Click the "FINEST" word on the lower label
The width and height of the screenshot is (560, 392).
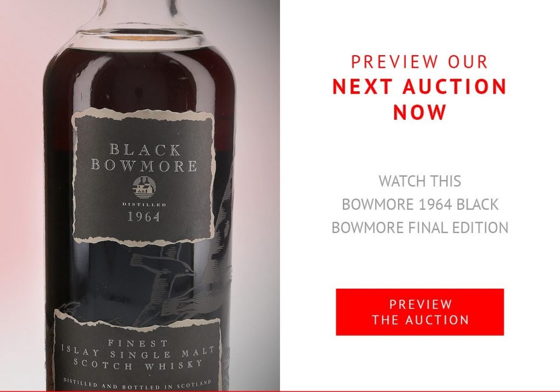138,343
